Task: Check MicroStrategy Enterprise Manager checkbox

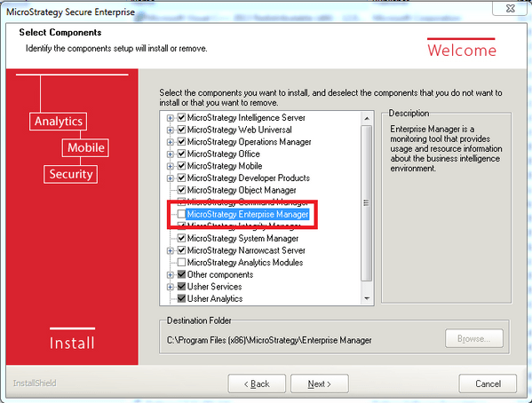Action: [x=181, y=214]
